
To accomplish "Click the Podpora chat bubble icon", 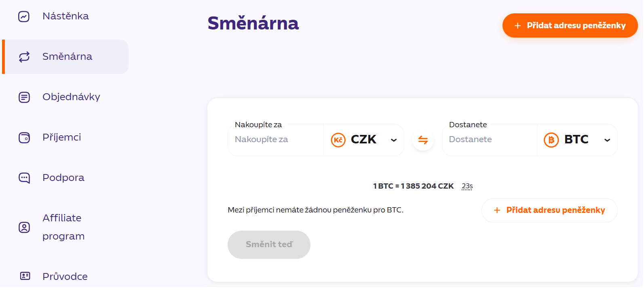I will (x=24, y=178).
